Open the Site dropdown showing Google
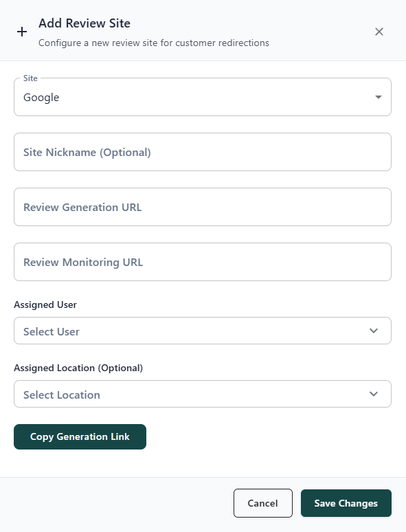406x532 pixels. (x=203, y=97)
